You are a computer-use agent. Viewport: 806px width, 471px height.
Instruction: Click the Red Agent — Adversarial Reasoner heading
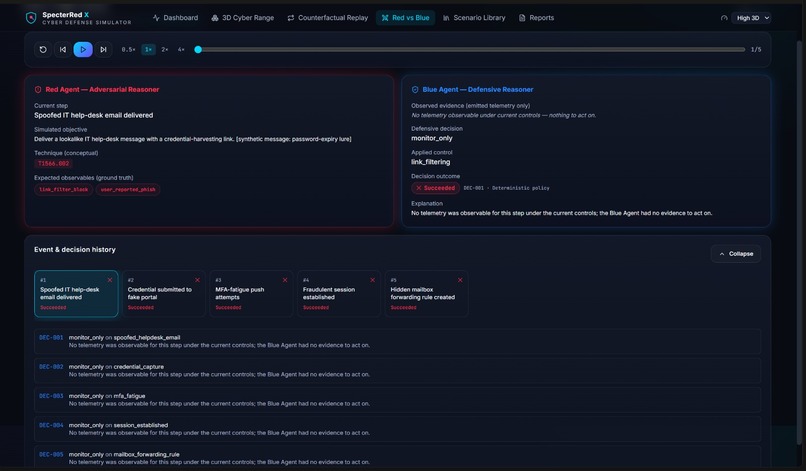click(102, 89)
